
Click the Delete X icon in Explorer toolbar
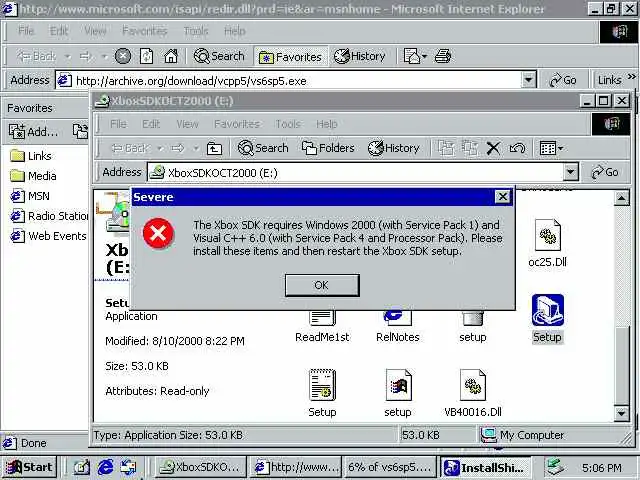[493, 148]
